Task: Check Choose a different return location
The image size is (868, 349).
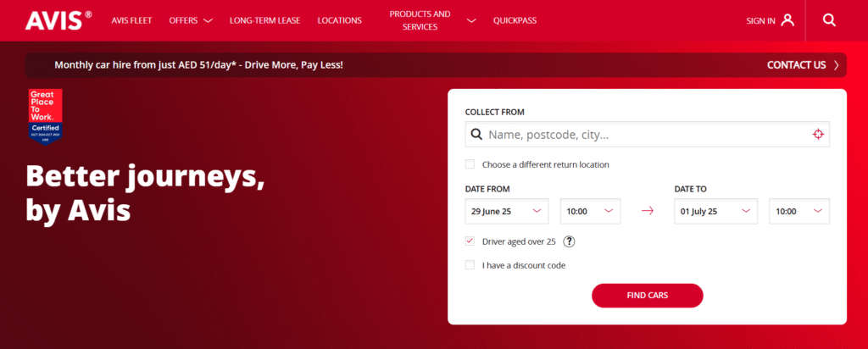Action: pos(470,164)
